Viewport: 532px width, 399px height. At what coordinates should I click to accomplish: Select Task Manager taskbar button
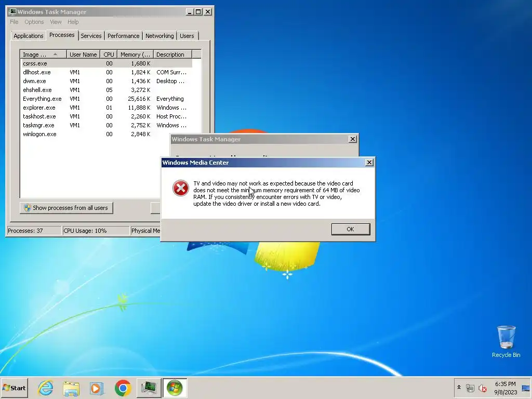(x=149, y=388)
